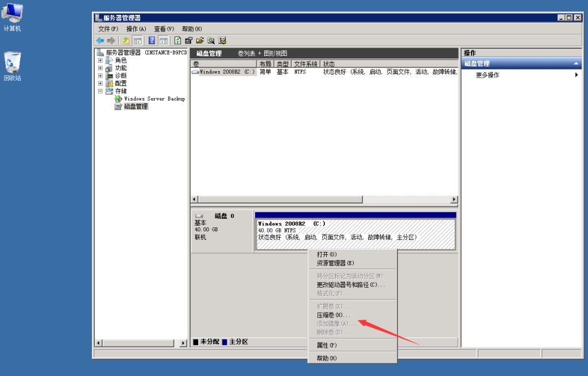Image resolution: width=588 pixels, height=376 pixels.
Task: Select the 磁盘 0 disk label block
Action: pyautogui.click(x=222, y=231)
